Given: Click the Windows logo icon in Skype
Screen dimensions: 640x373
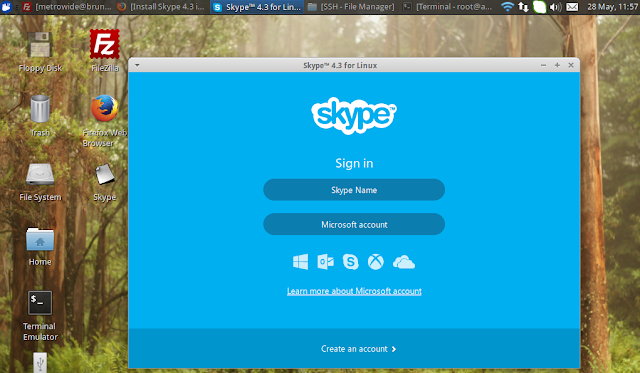Looking at the screenshot, I should click(x=300, y=262).
